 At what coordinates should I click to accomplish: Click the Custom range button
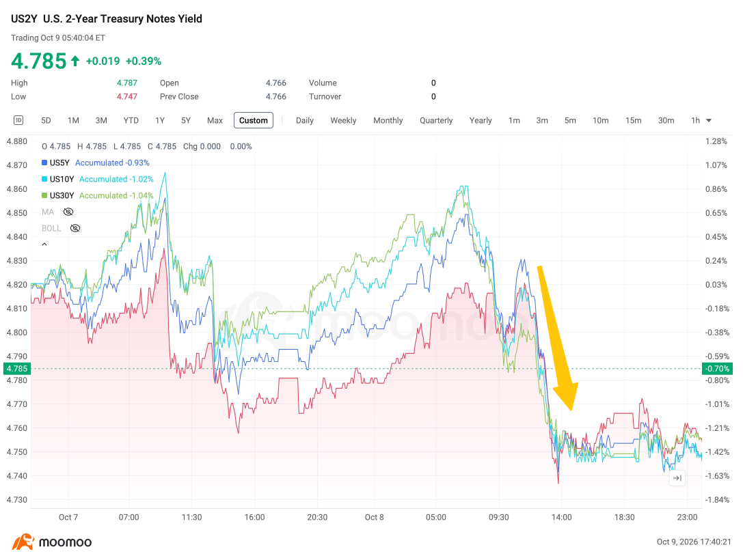click(254, 120)
